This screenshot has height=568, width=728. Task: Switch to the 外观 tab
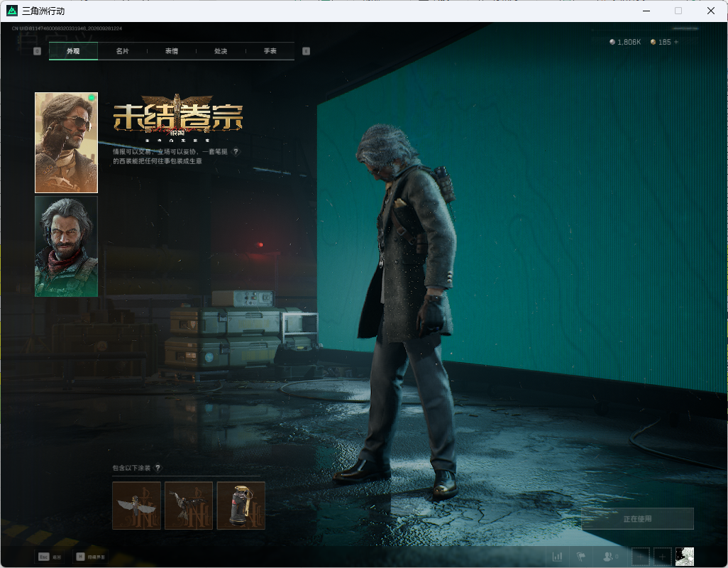(73, 51)
